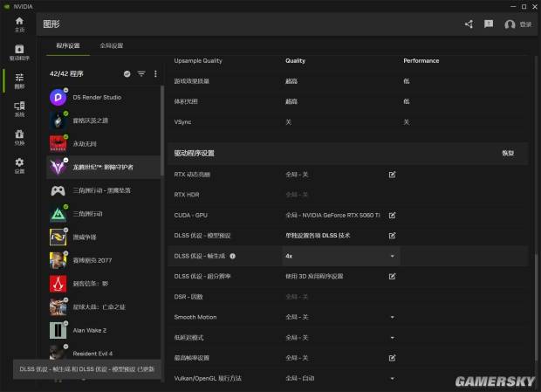Click the login avatar icon
541x392 pixels.
510,24
